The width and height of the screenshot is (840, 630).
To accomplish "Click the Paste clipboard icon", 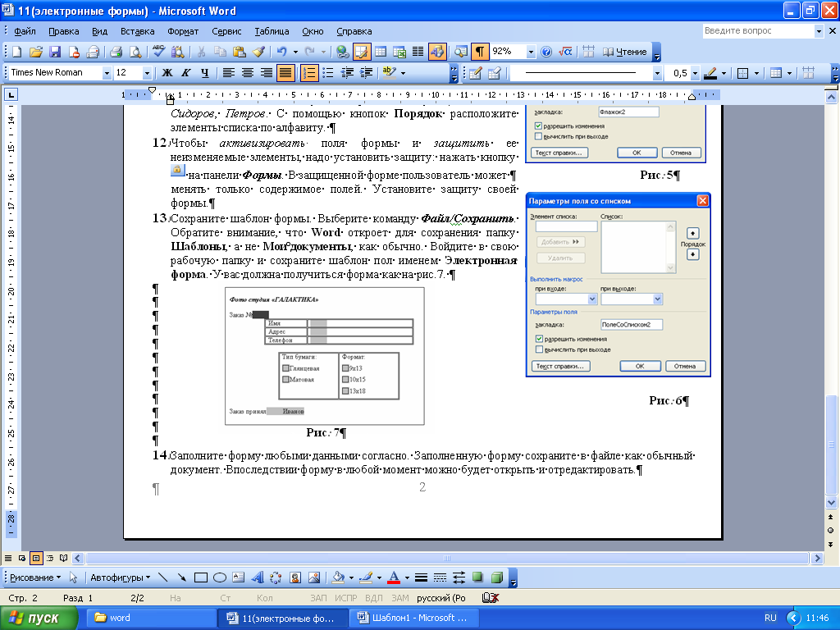I will tap(239, 52).
